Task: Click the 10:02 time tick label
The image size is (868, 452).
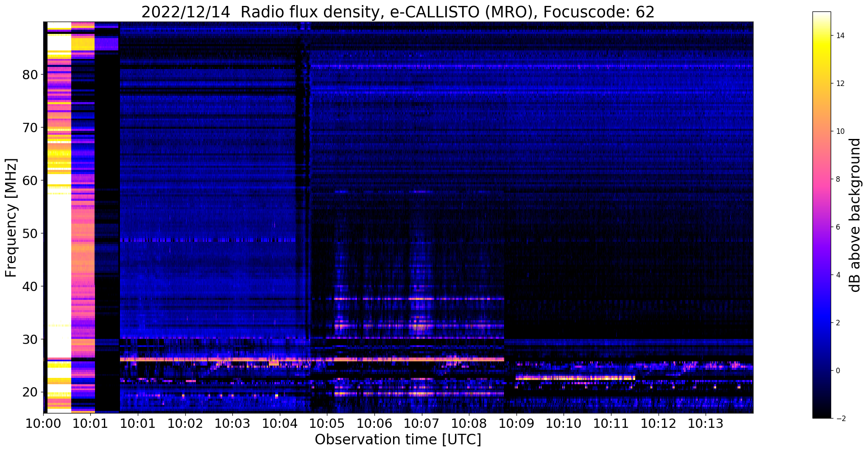Action: 185,424
